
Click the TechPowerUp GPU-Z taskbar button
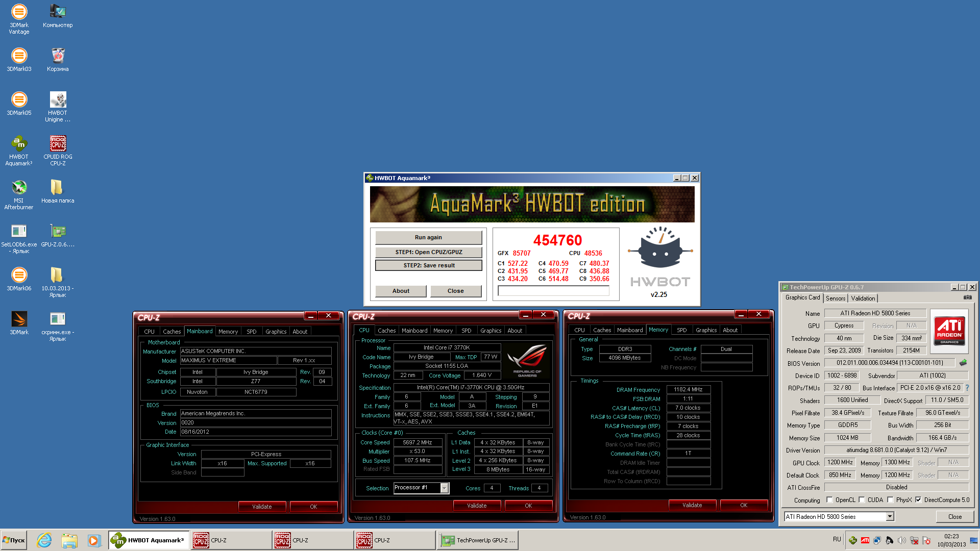click(x=478, y=540)
